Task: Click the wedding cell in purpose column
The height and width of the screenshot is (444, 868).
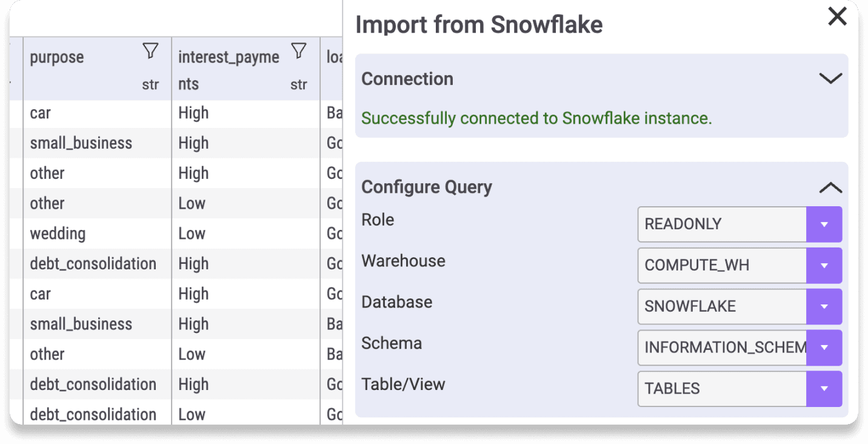Action: (58, 234)
